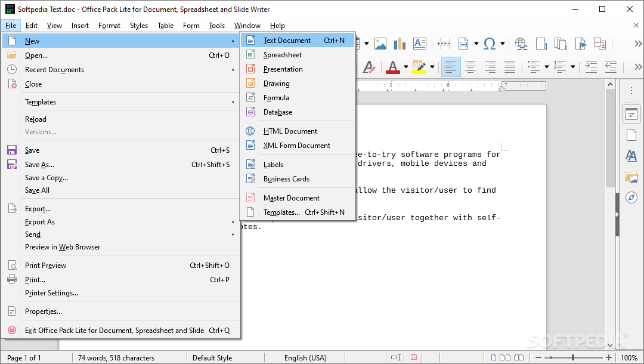Viewport: 644px width, 364px height.
Task: Open insert table dropdown arrow
Action: pyautogui.click(x=366, y=44)
